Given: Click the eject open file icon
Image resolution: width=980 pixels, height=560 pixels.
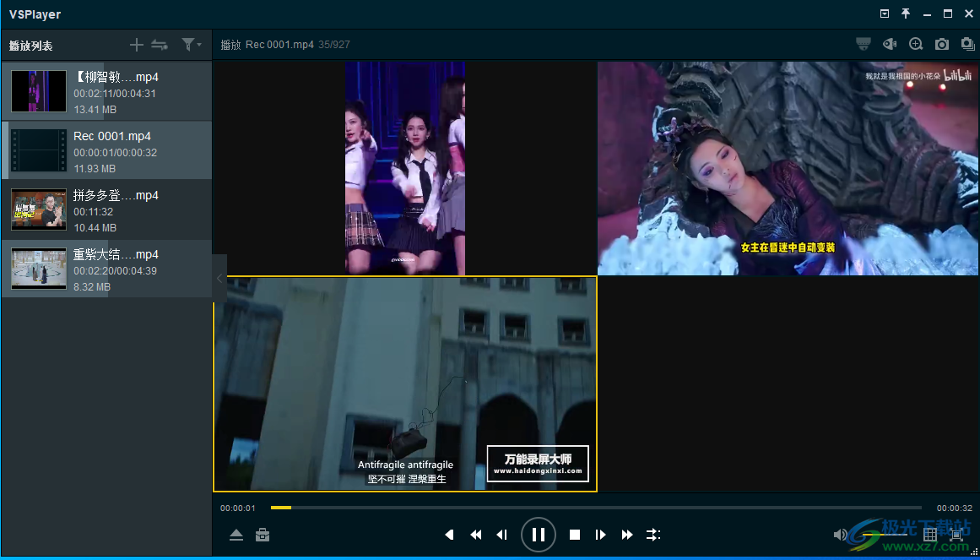Looking at the screenshot, I should click(236, 535).
